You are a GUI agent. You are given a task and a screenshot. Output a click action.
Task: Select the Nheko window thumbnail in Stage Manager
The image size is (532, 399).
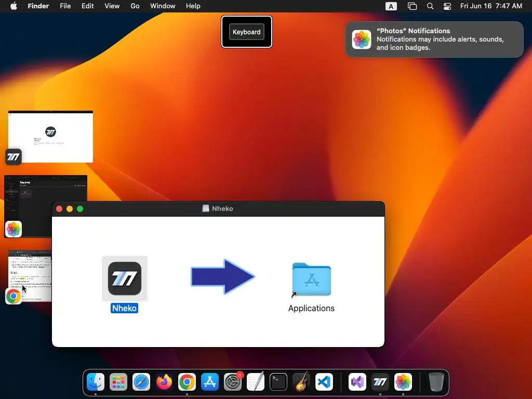coord(50,137)
